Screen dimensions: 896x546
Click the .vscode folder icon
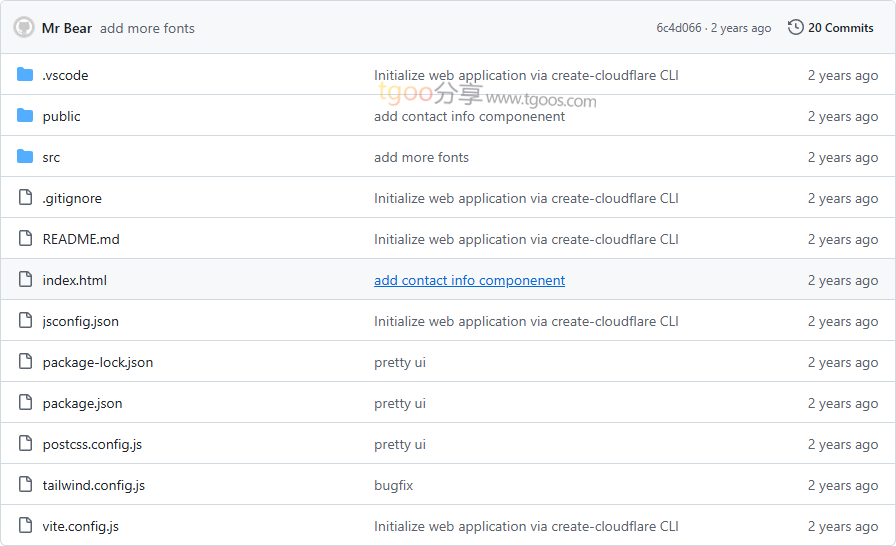[x=25, y=75]
